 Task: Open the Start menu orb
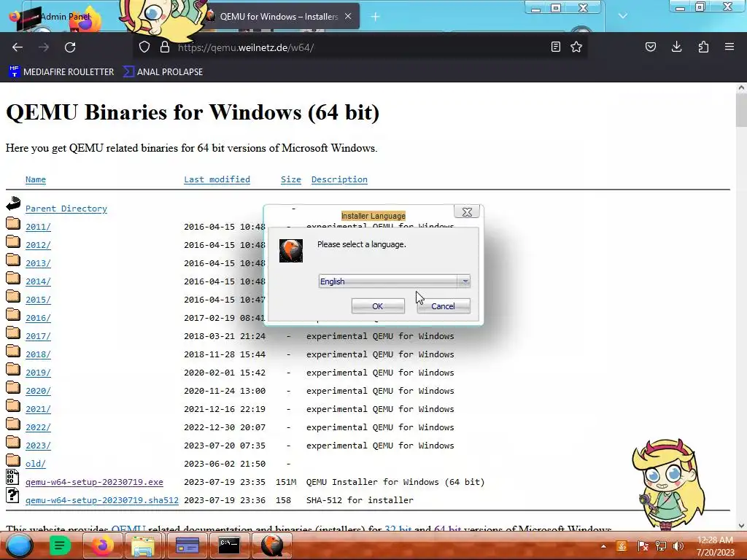pyautogui.click(x=19, y=545)
